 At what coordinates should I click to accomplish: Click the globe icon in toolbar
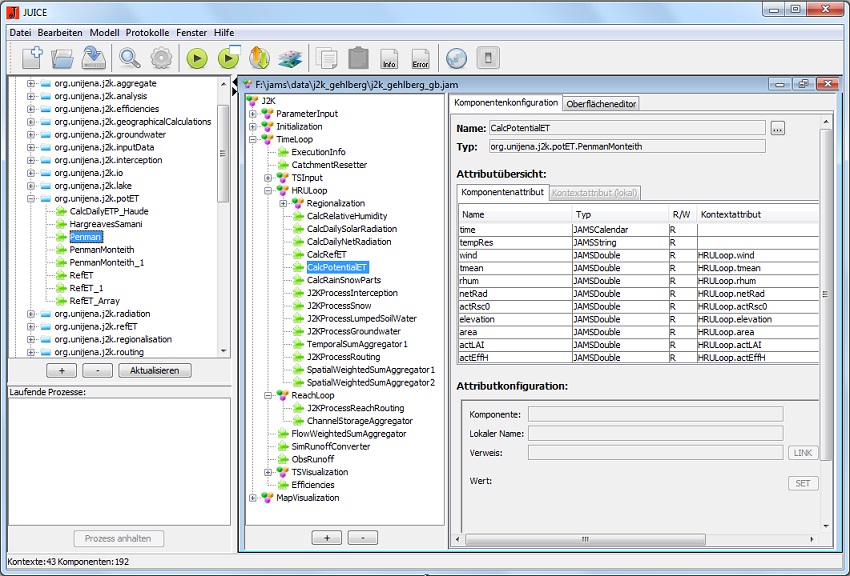(x=456, y=58)
